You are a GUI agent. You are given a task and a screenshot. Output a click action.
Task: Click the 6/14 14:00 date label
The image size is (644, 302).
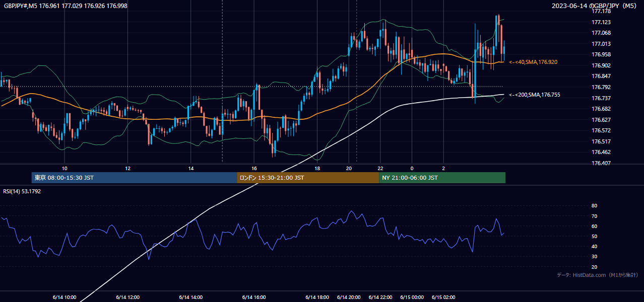191,297
